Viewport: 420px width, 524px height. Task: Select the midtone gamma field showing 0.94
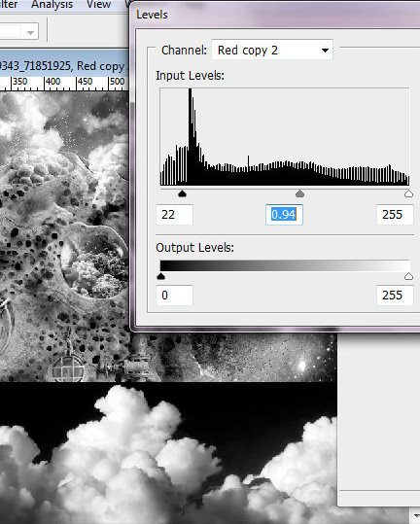pos(284,215)
